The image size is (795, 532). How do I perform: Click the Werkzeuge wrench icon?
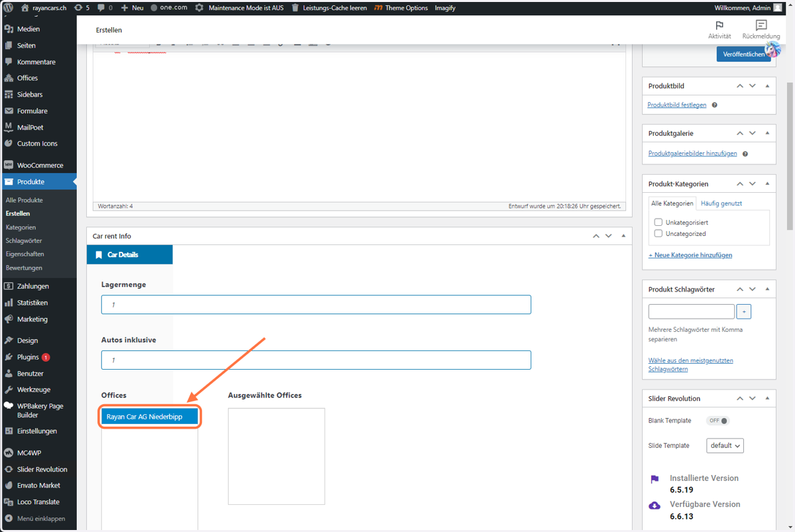tap(9, 390)
